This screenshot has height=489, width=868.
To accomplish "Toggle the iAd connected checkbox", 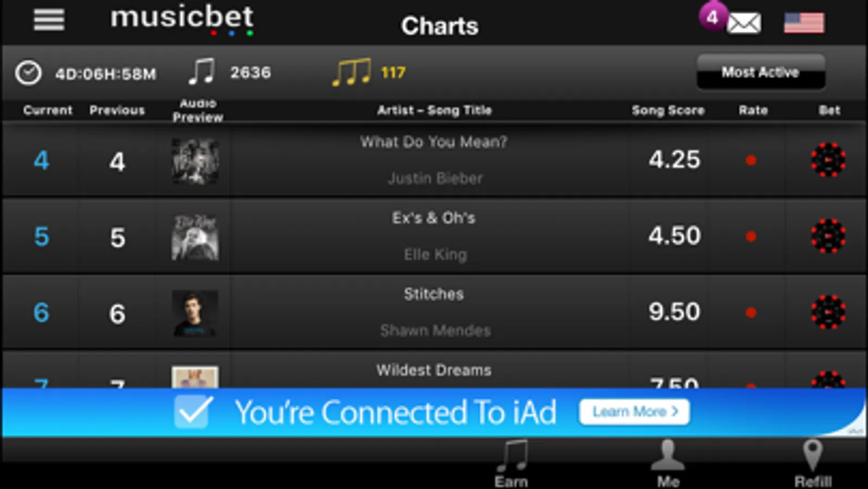I will 193,412.
